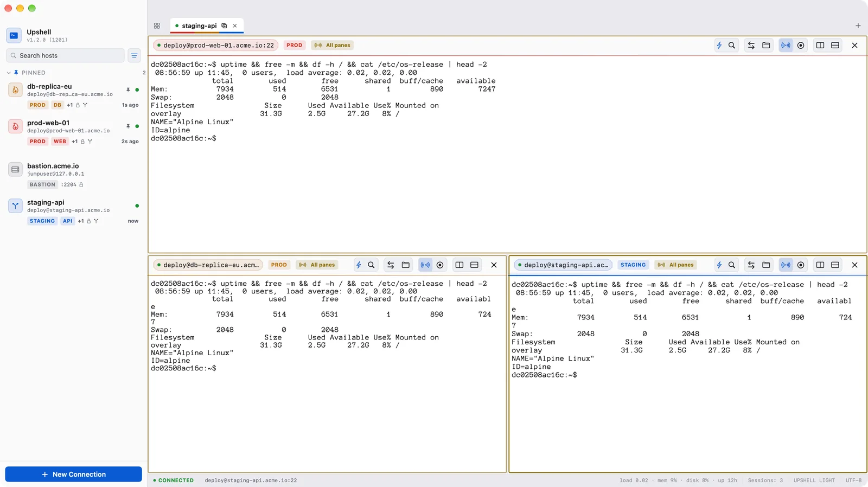Open snippets lightning icon in staging-api pane
Image resolution: width=868 pixels, height=487 pixels.
pyautogui.click(x=719, y=265)
